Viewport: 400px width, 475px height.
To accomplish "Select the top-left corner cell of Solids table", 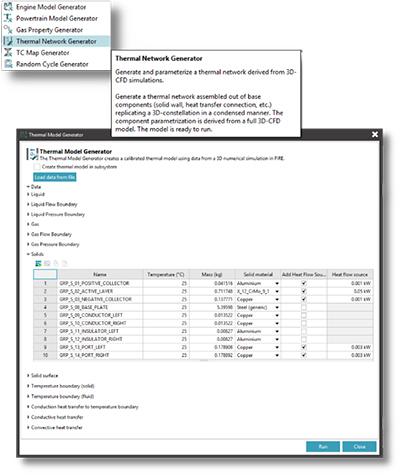I will pyautogui.click(x=45, y=274).
